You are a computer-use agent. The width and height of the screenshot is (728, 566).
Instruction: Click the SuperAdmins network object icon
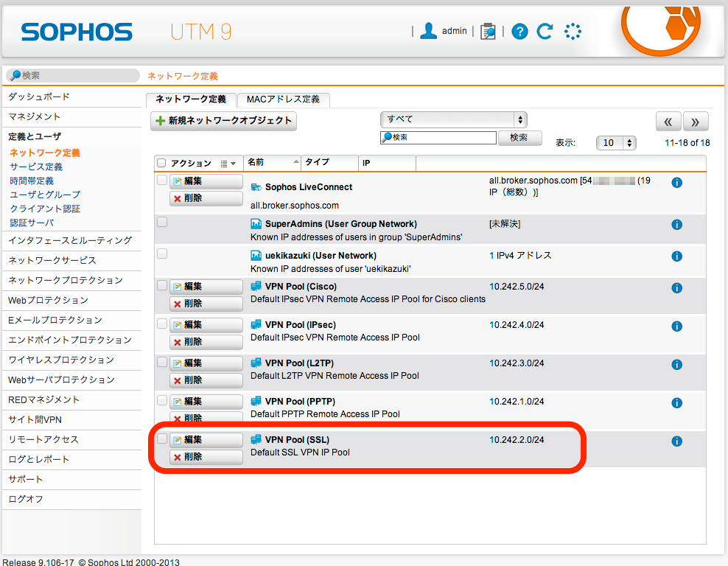[256, 224]
